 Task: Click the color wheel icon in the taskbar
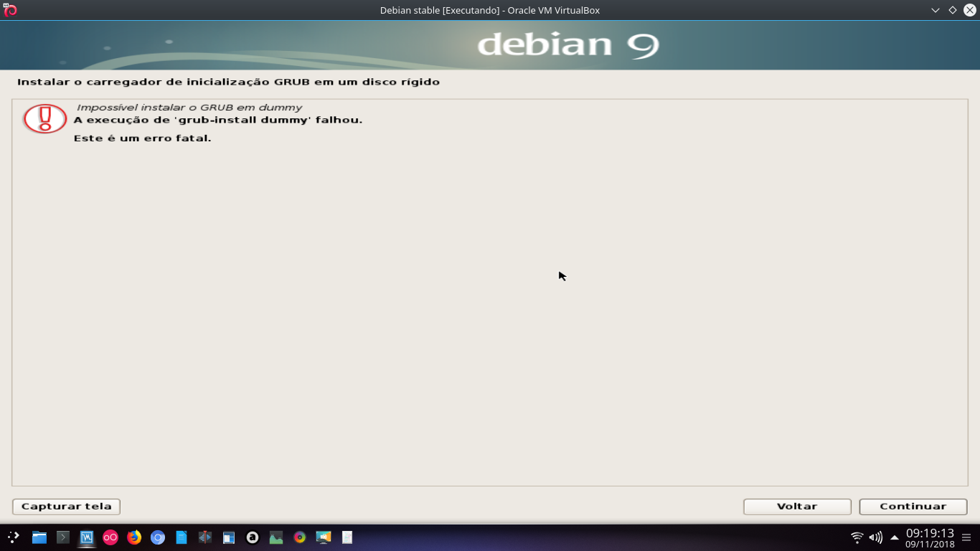[x=298, y=537]
